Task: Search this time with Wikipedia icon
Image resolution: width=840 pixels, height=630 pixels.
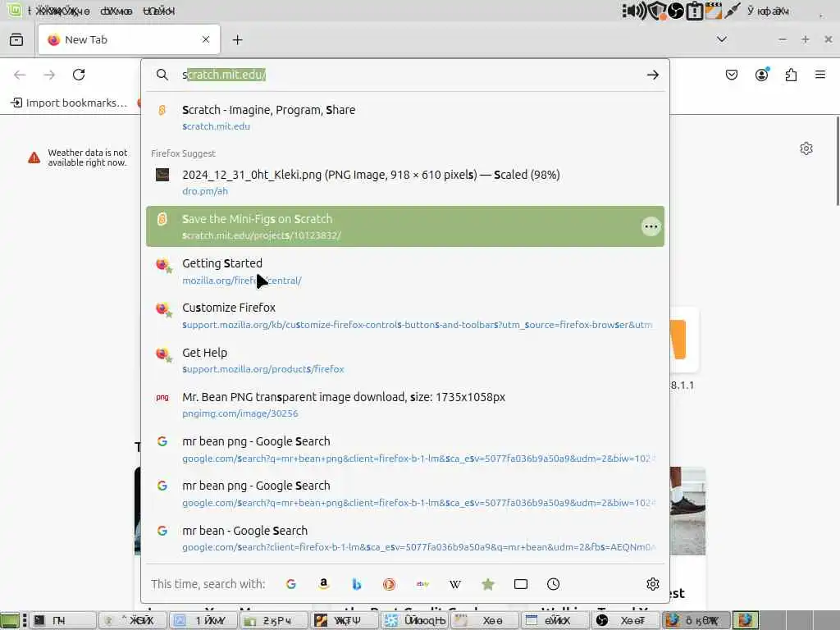Action: (454, 584)
